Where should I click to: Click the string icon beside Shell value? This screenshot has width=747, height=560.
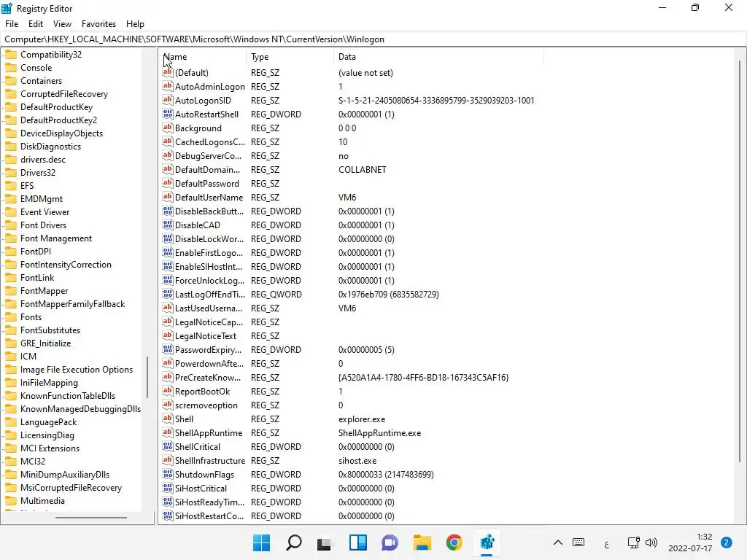point(167,419)
